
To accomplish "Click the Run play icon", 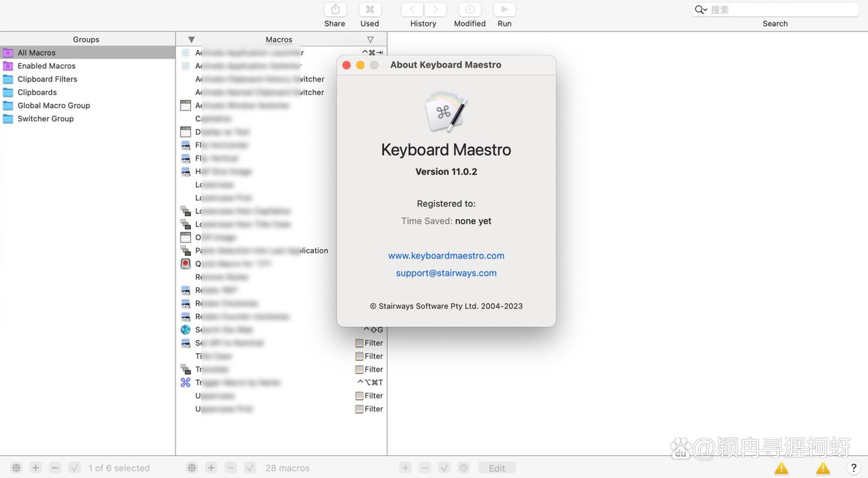I will click(x=505, y=10).
